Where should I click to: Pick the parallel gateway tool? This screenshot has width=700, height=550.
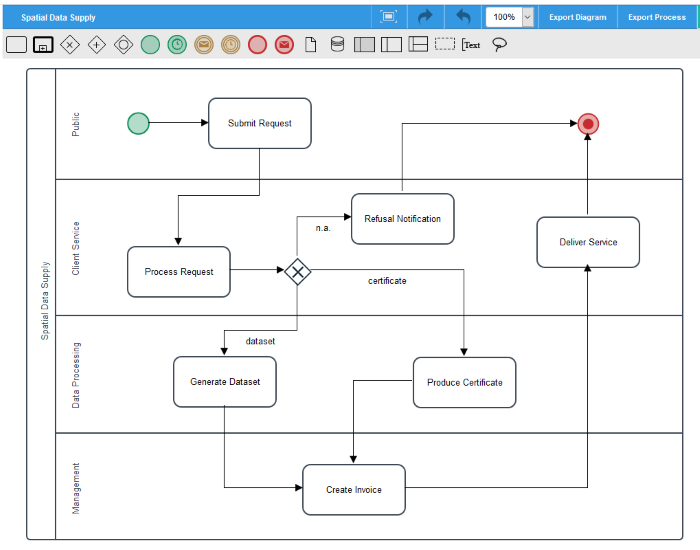click(97, 45)
